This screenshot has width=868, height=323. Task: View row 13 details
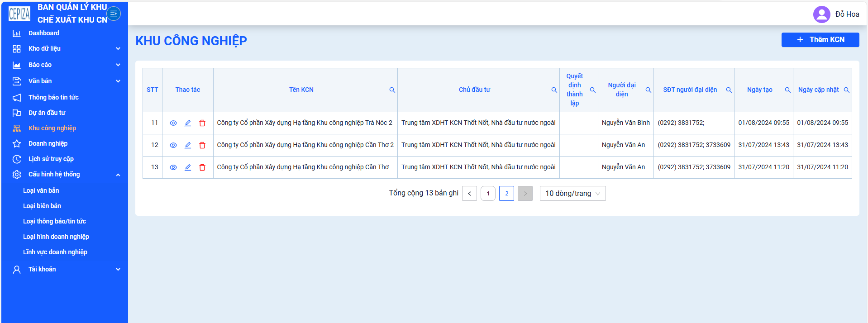173,167
